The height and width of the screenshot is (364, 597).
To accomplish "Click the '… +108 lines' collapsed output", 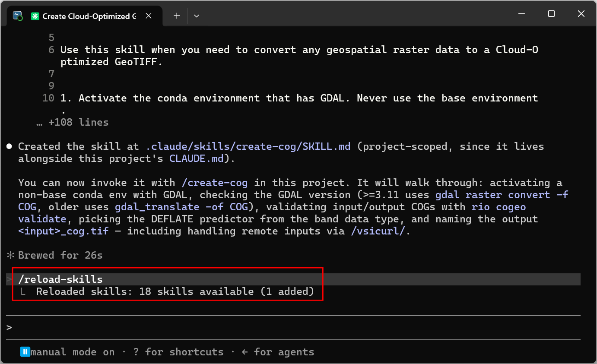I will click(x=73, y=122).
